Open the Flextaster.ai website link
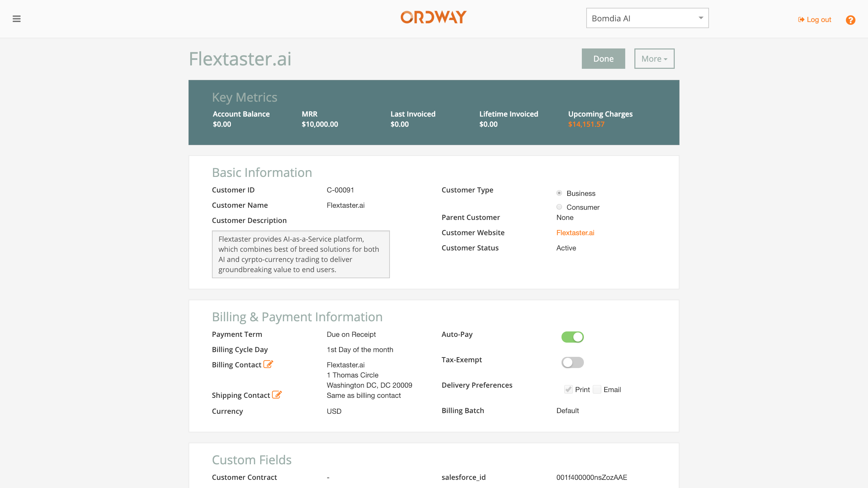This screenshot has width=868, height=488. [575, 233]
